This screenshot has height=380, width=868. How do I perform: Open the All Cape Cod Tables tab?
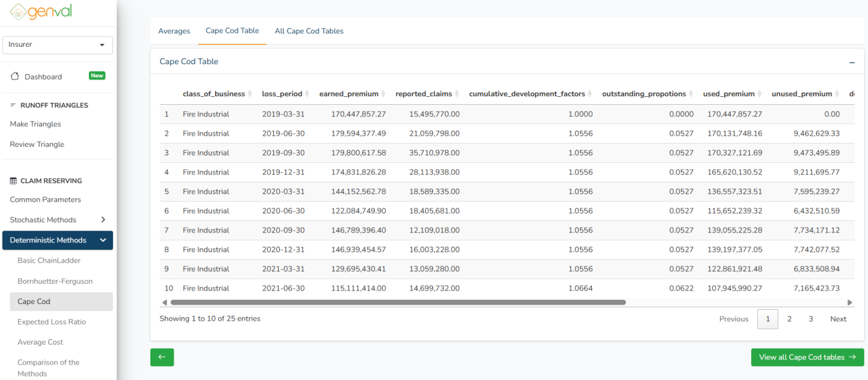tap(309, 31)
